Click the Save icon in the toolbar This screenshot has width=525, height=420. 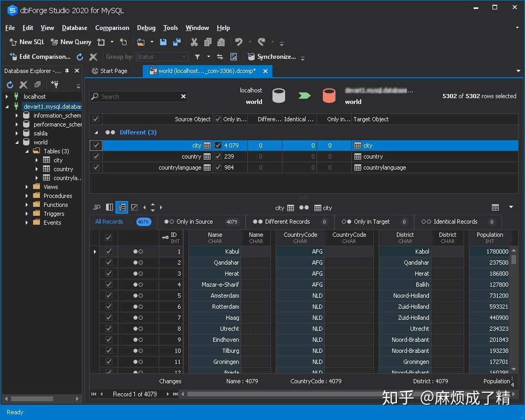(x=163, y=42)
